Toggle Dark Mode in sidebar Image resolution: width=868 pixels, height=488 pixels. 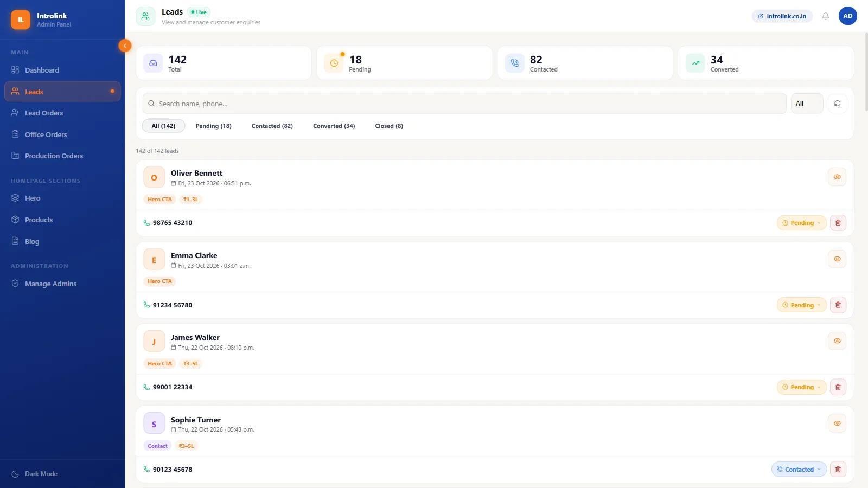[35, 474]
